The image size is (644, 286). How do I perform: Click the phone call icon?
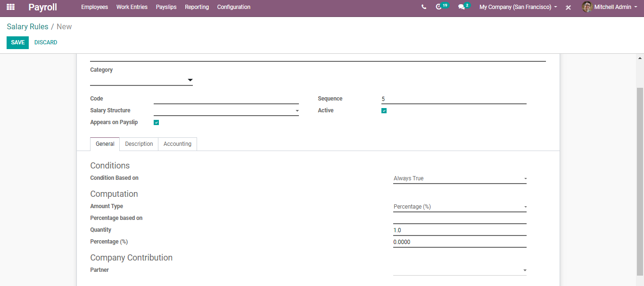[424, 7]
